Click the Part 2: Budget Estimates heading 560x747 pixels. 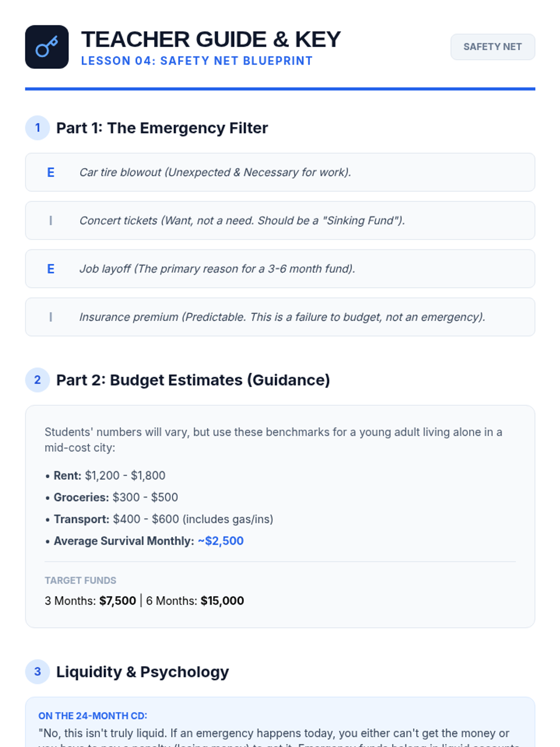point(193,380)
